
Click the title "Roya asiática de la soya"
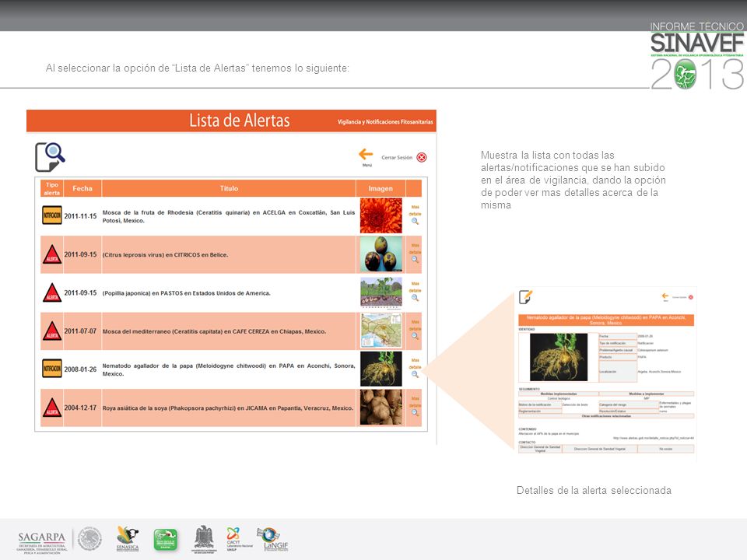click(135, 408)
